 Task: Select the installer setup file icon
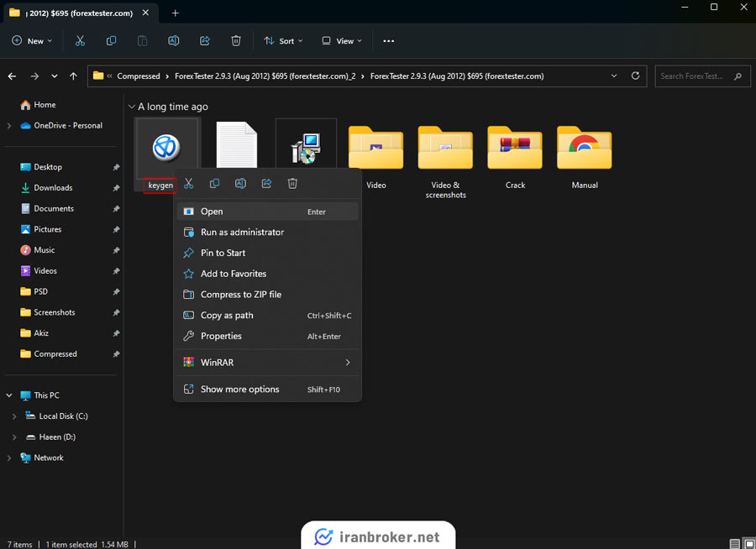pyautogui.click(x=306, y=148)
